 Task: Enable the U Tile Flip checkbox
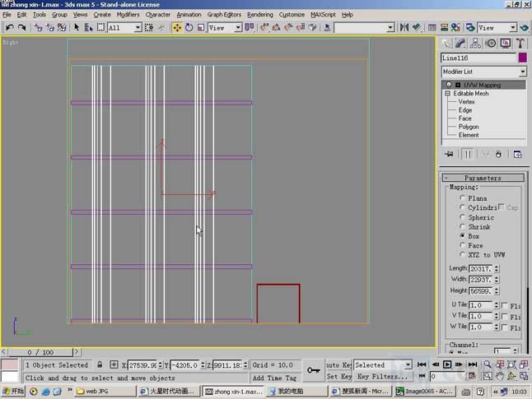coord(504,305)
